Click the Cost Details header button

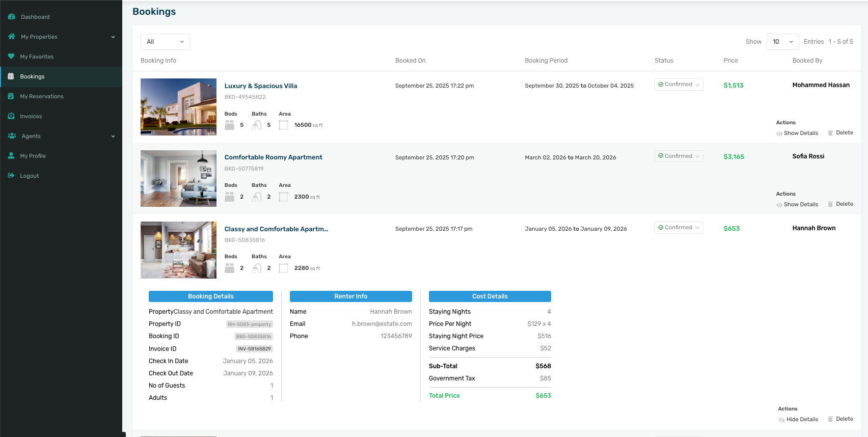coord(490,296)
